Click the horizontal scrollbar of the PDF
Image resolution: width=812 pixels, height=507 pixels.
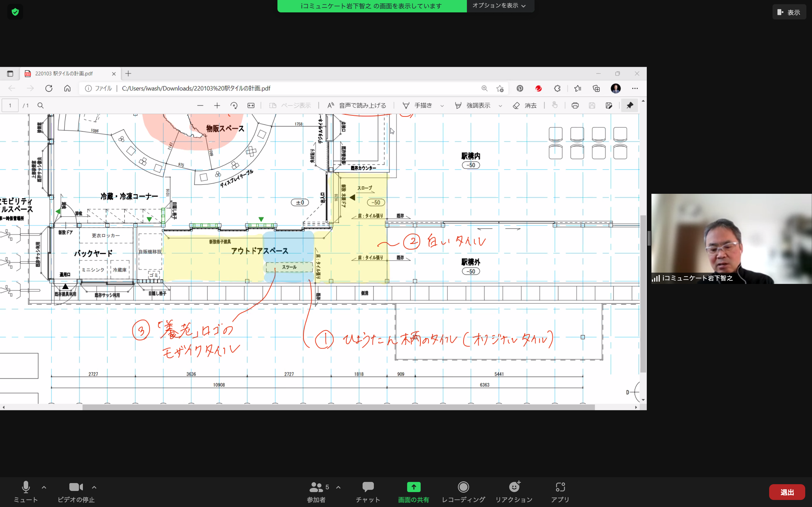click(x=338, y=407)
